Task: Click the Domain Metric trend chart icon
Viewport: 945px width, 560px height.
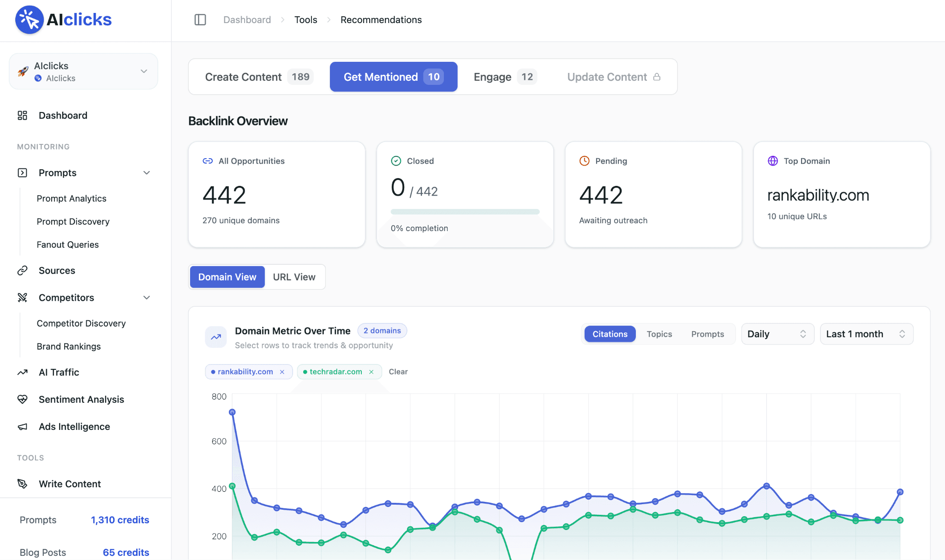Action: tap(216, 337)
